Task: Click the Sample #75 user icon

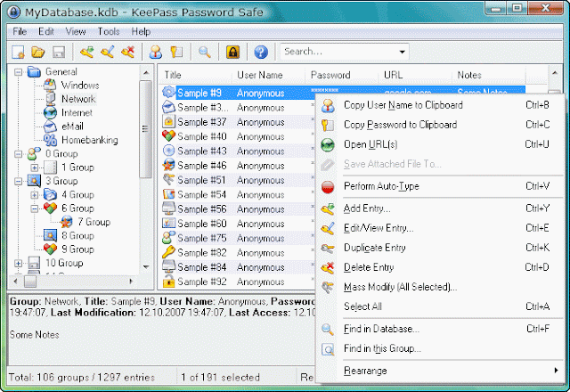Action: click(x=168, y=238)
